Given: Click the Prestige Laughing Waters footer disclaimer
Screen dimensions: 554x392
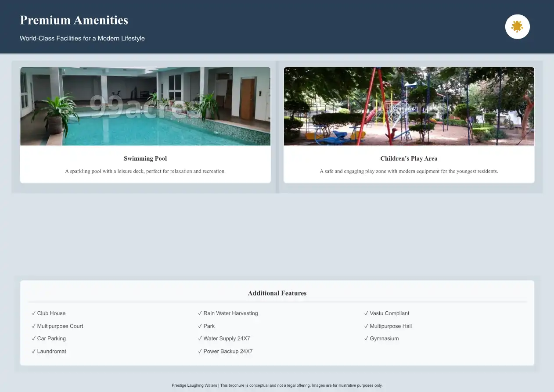Looking at the screenshot, I should 277,385.
